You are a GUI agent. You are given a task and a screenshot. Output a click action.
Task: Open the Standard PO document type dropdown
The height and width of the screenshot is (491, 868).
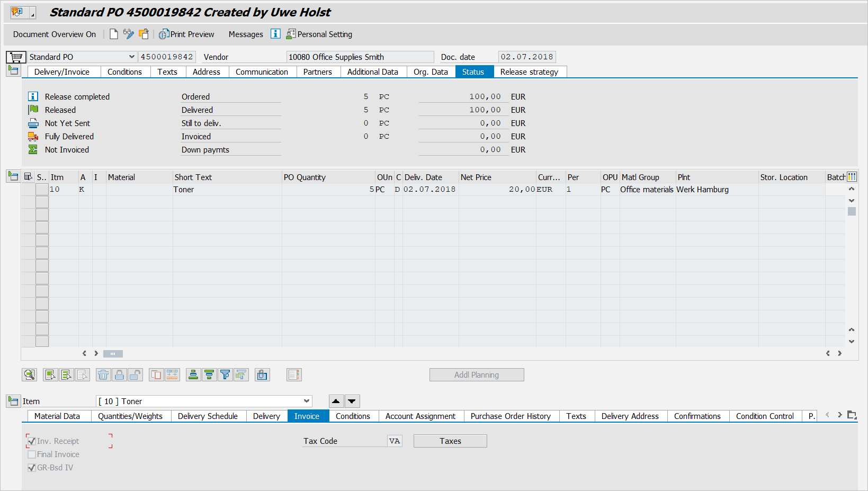coord(131,57)
